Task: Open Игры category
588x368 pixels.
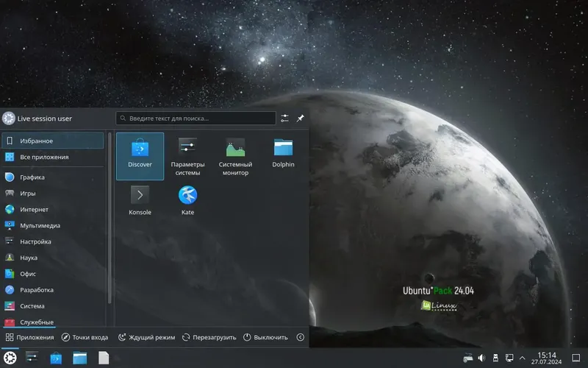Action: coord(53,194)
